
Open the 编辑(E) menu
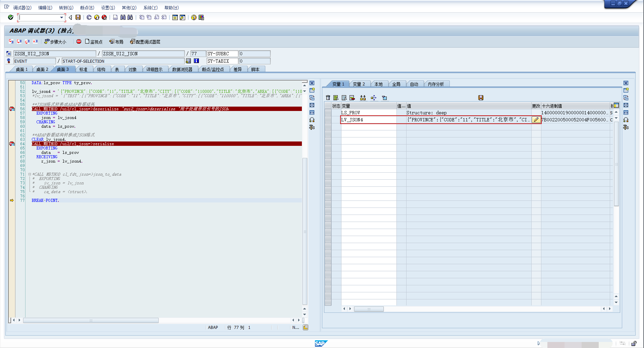tap(45, 7)
